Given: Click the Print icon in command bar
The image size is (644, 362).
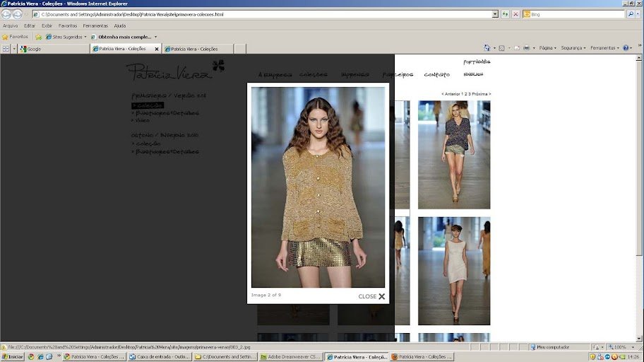Looking at the screenshot, I should click(x=527, y=47).
